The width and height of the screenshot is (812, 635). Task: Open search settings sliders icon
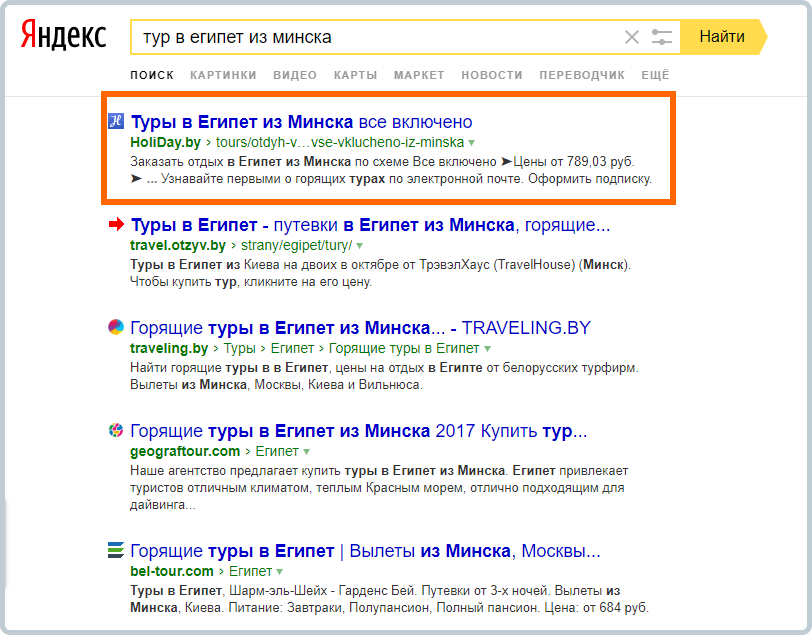(x=662, y=37)
